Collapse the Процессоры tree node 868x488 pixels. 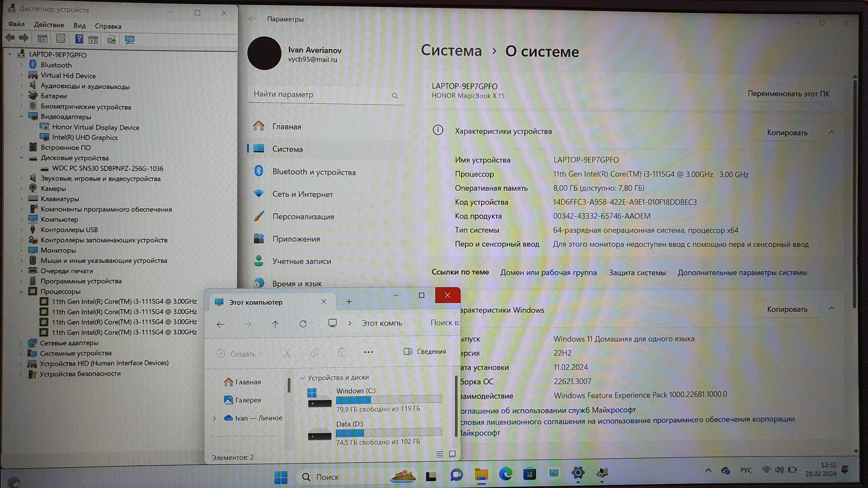coord(21,291)
